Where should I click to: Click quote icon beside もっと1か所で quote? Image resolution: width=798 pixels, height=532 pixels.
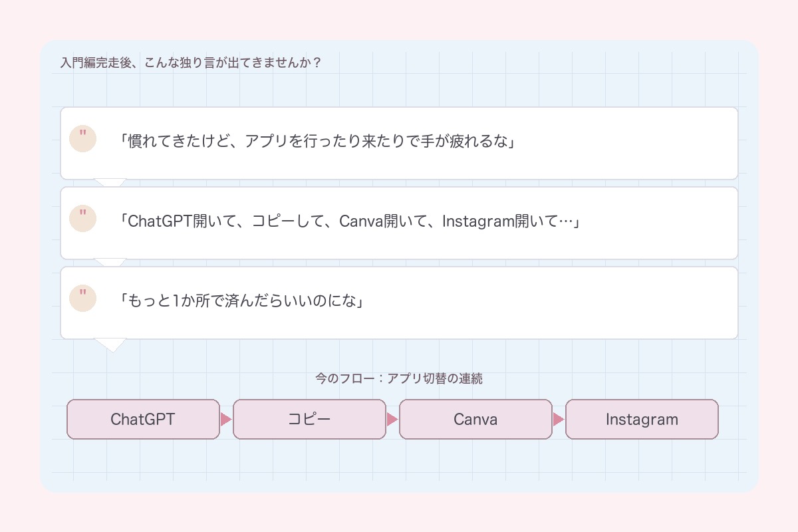coord(83,299)
